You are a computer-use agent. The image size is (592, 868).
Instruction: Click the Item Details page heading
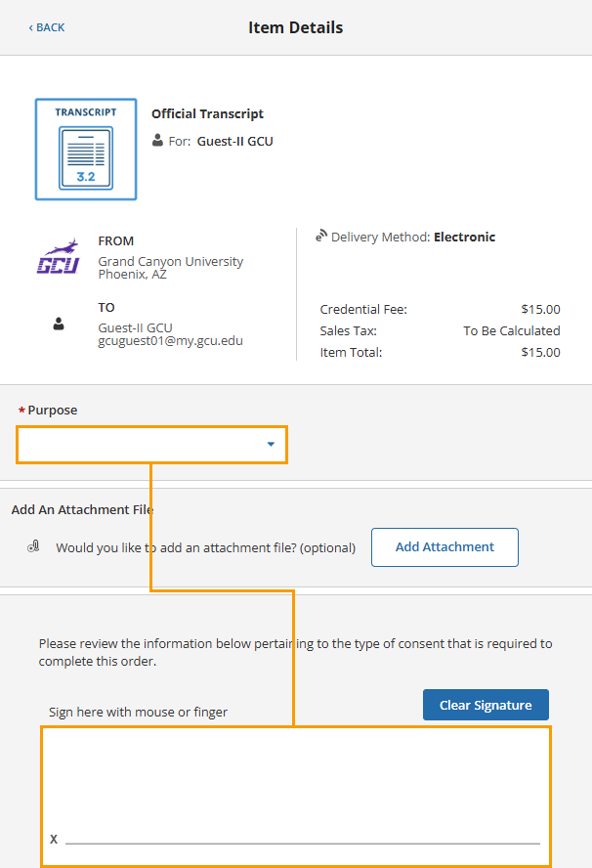click(295, 27)
